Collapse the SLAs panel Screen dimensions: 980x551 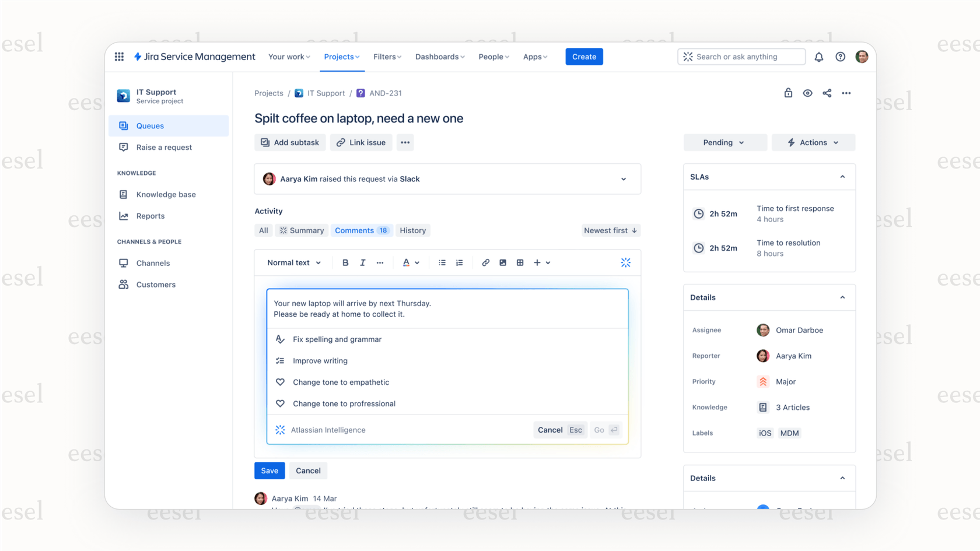click(x=842, y=176)
